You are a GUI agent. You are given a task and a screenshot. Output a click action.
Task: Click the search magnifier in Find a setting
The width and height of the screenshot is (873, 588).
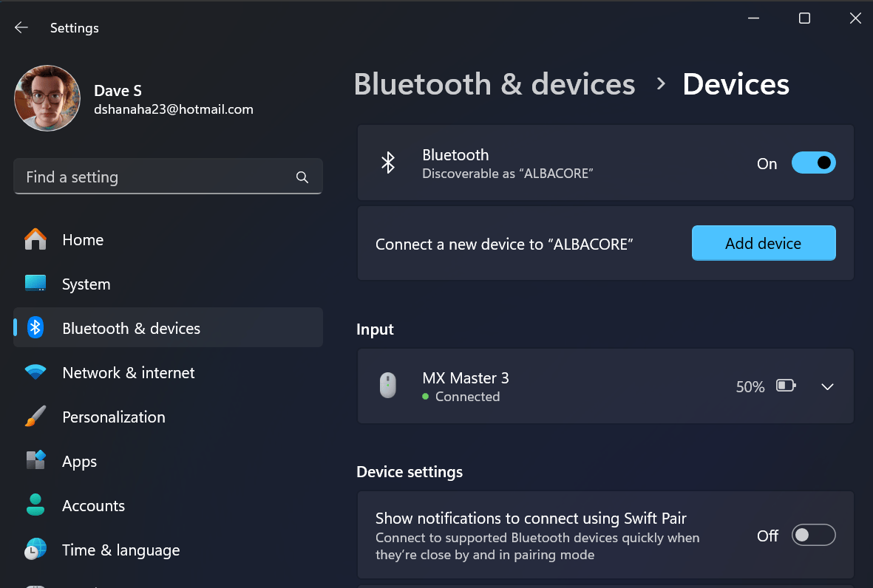pos(302,177)
